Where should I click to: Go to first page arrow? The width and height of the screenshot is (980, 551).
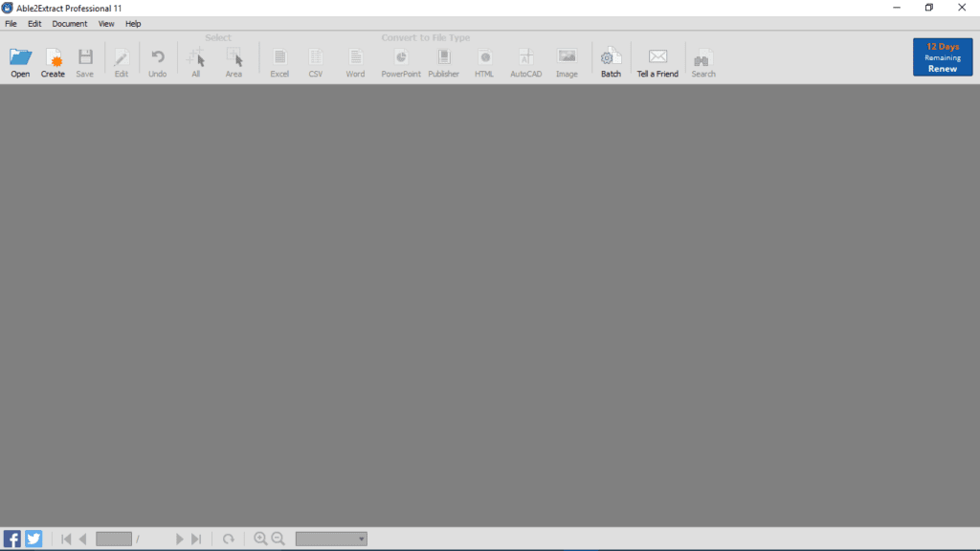click(x=66, y=539)
